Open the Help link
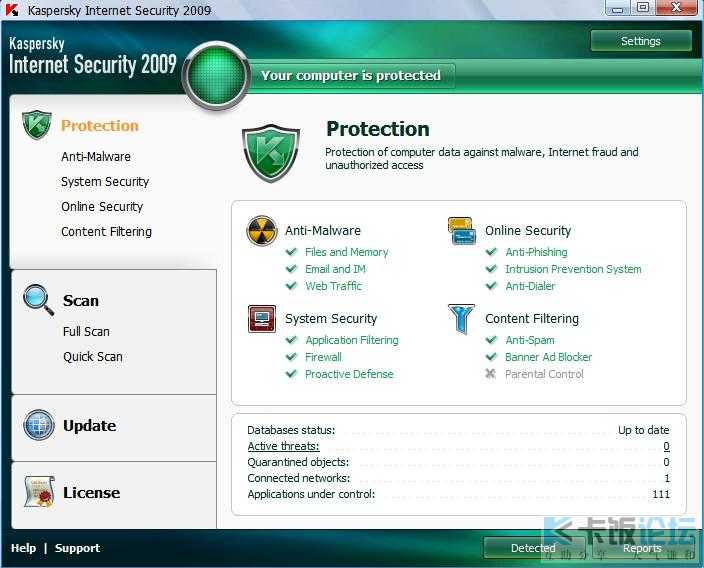 point(23,548)
